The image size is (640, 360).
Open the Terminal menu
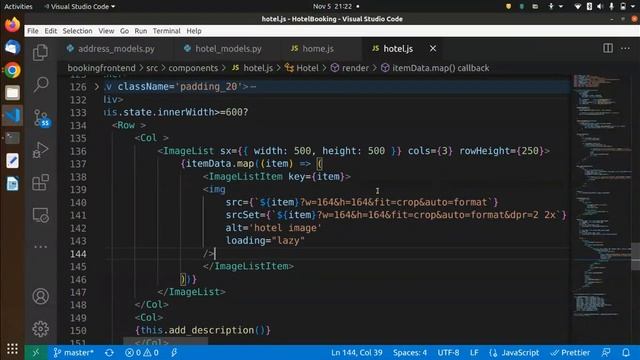click(167, 31)
